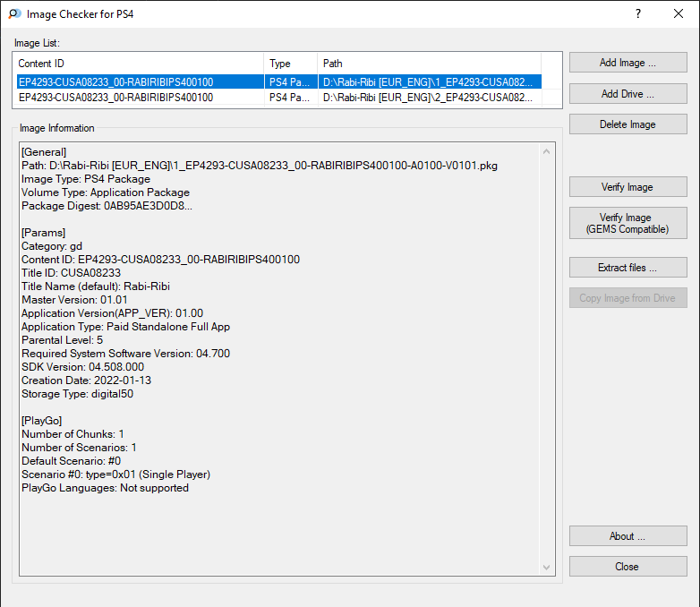700x607 pixels.
Task: Select the list row with path 2_EP4293-CUSA082...
Action: coord(279,97)
